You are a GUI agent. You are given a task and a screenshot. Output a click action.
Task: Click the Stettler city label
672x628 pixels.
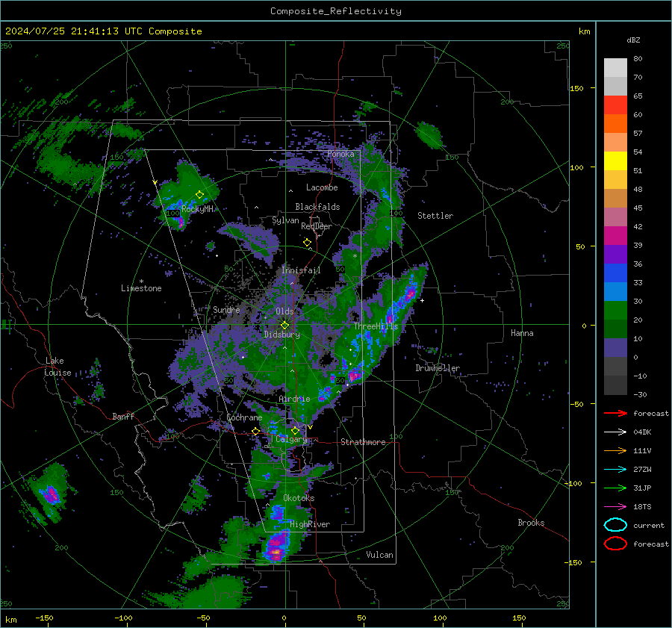tap(435, 216)
